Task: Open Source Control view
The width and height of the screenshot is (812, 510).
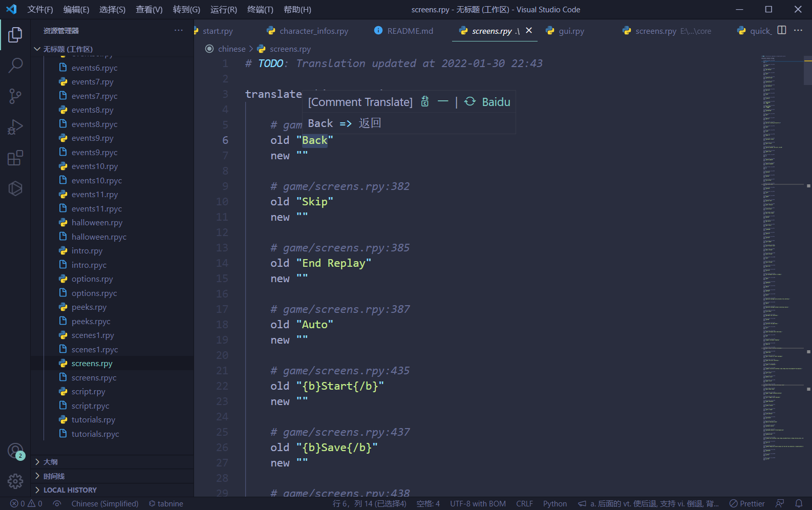Action: coord(15,96)
